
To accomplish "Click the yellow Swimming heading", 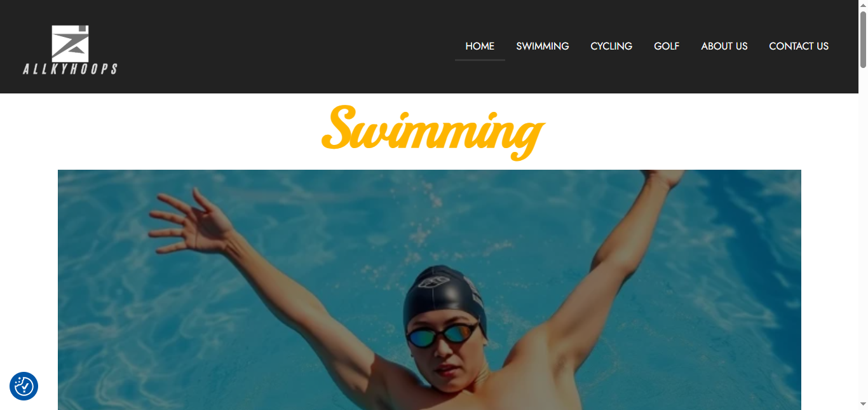I will pos(433,132).
